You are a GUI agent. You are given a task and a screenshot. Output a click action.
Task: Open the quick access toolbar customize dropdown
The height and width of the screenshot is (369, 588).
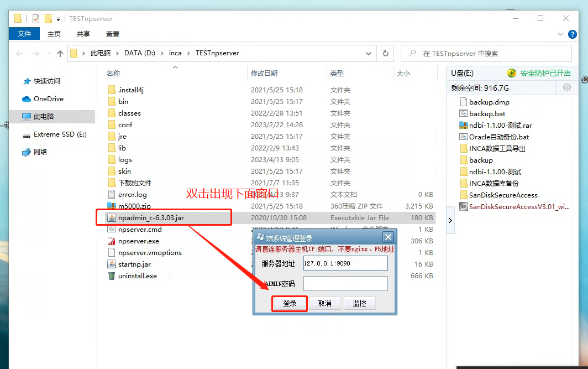click(58, 19)
